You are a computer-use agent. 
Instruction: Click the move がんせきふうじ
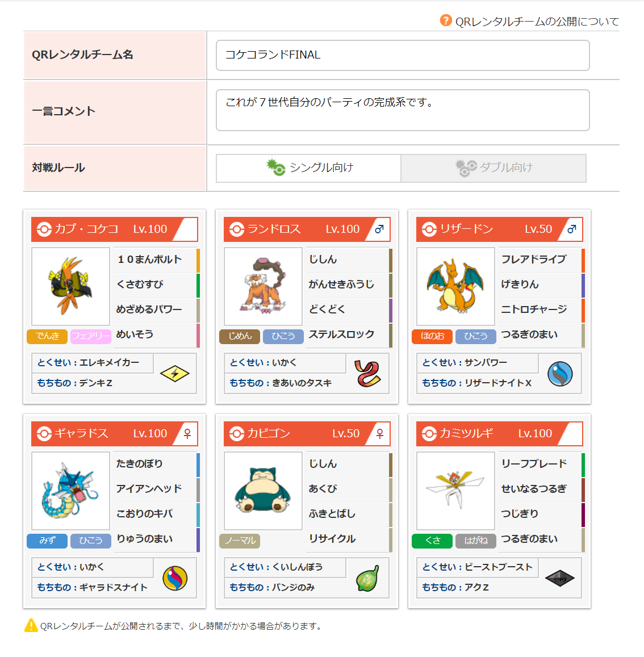(341, 284)
